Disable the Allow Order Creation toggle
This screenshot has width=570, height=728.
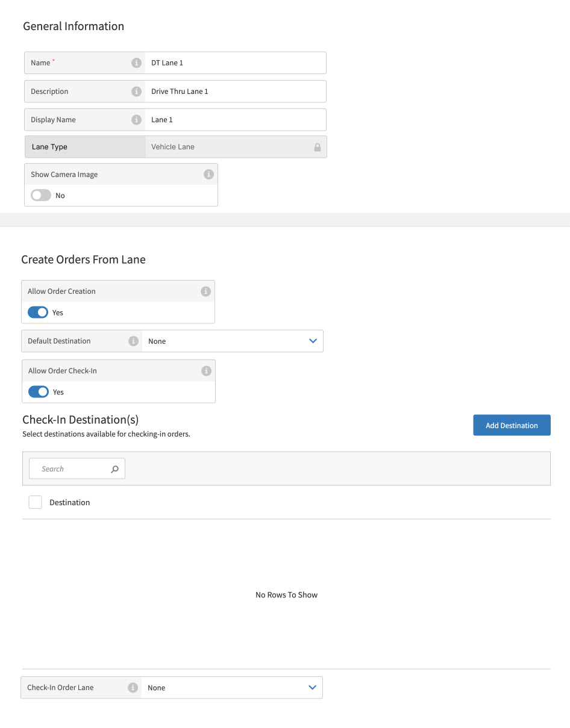point(38,312)
